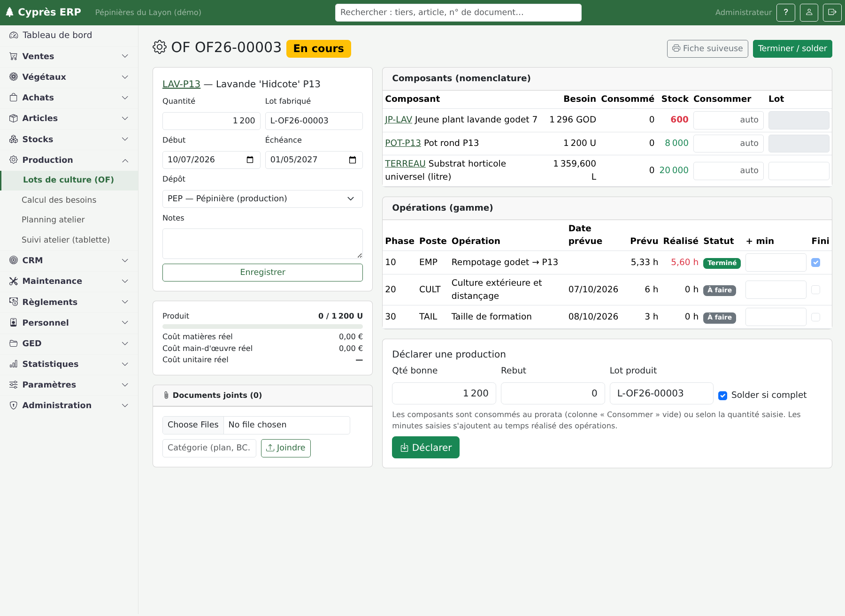
Task: Open the JP-LAV component link
Action: (x=399, y=120)
